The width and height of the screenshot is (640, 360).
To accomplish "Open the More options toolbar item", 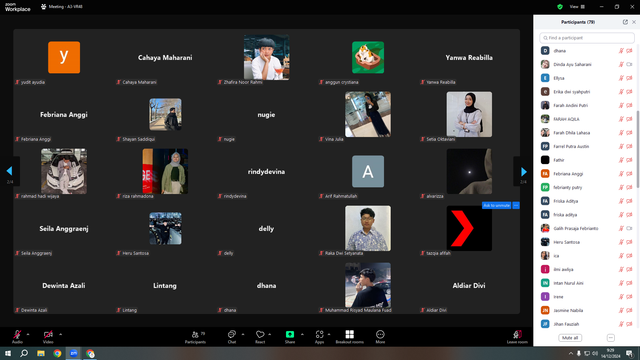I will (380, 337).
